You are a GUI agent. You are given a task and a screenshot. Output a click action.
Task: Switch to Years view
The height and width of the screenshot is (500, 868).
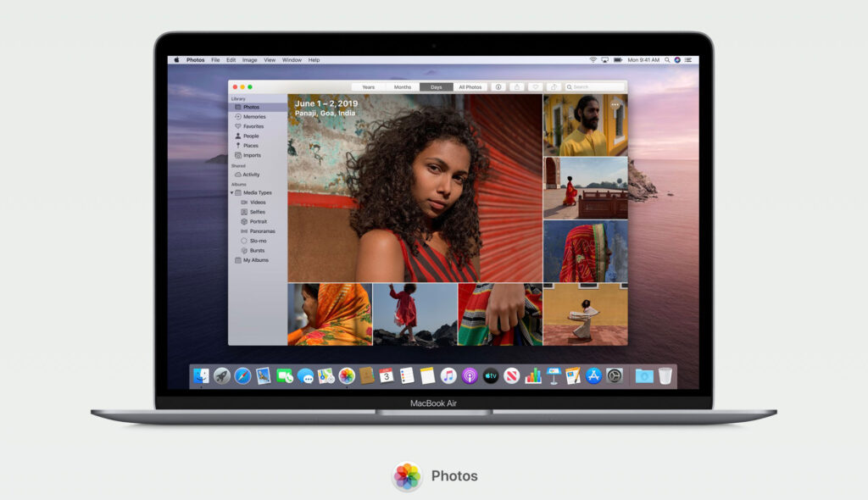(x=368, y=87)
